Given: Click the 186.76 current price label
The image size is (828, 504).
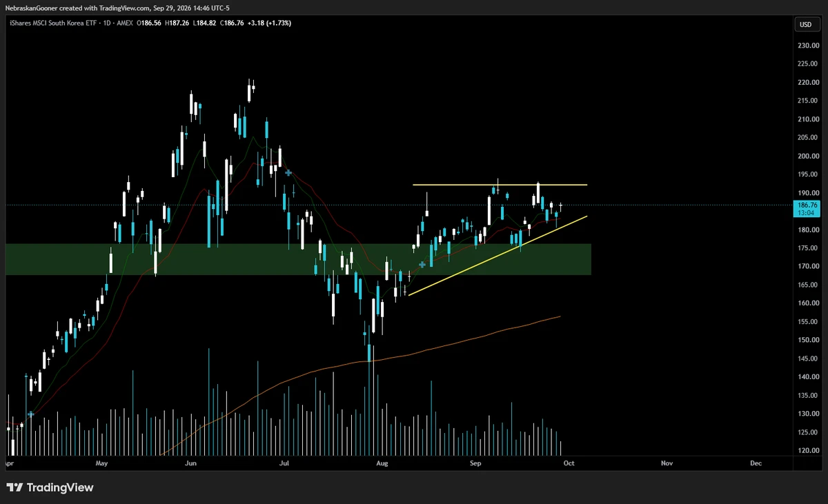Looking at the screenshot, I should click(807, 205).
